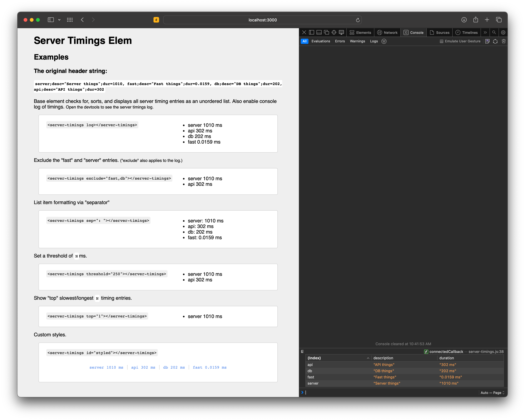Start element selection crosshair tool

click(x=334, y=32)
